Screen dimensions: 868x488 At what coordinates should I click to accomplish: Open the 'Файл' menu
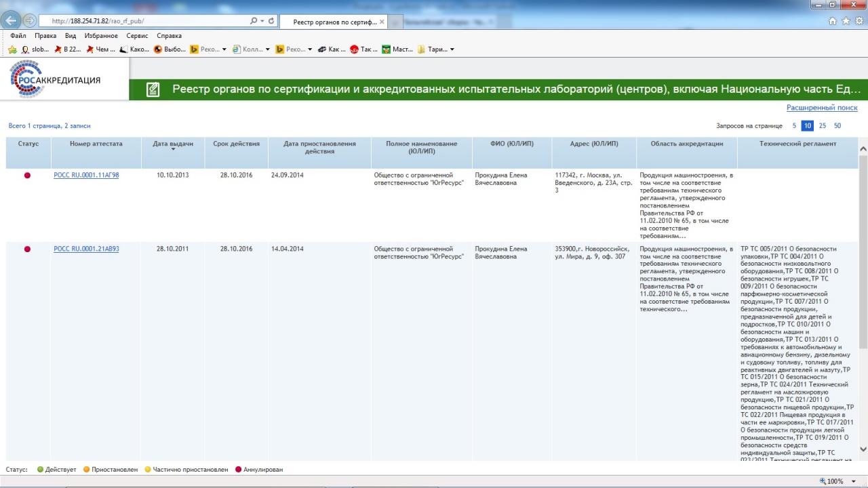click(18, 36)
